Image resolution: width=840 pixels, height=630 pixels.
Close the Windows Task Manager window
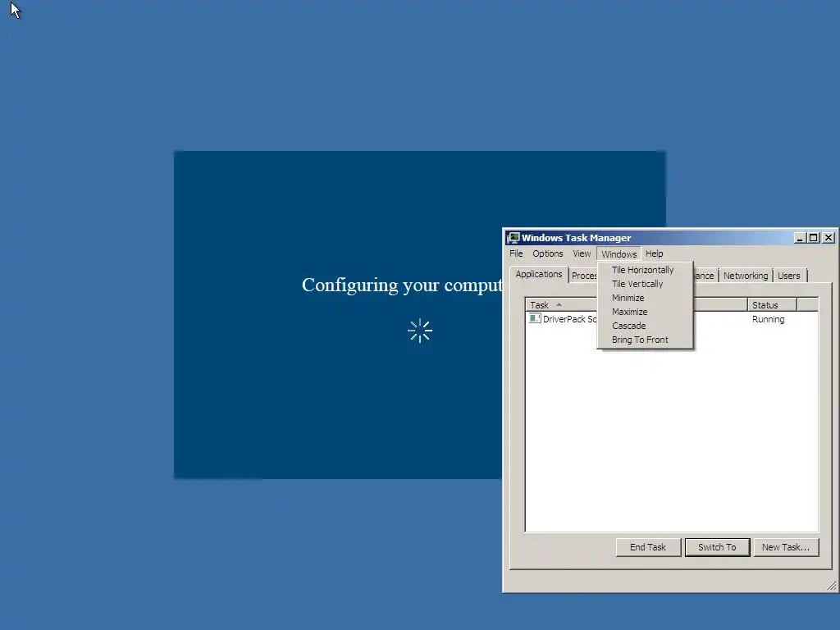829,238
